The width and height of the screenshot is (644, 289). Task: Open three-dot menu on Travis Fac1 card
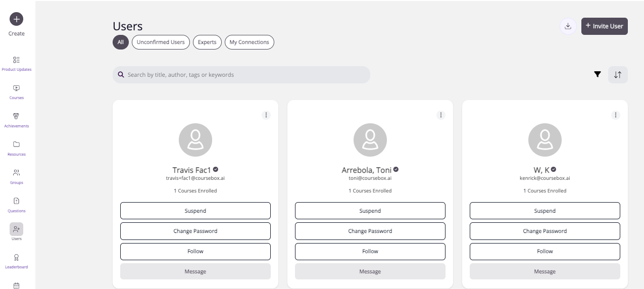[266, 115]
